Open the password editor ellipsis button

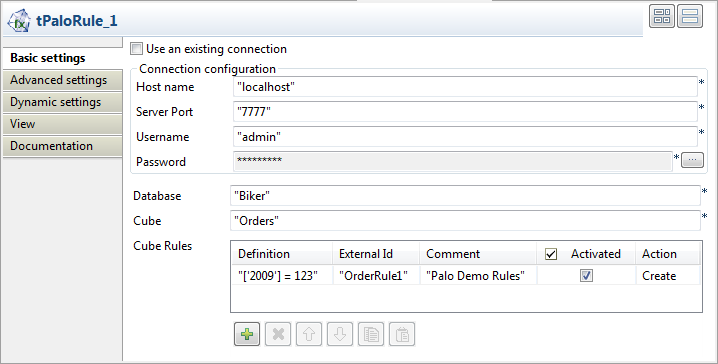click(x=692, y=160)
